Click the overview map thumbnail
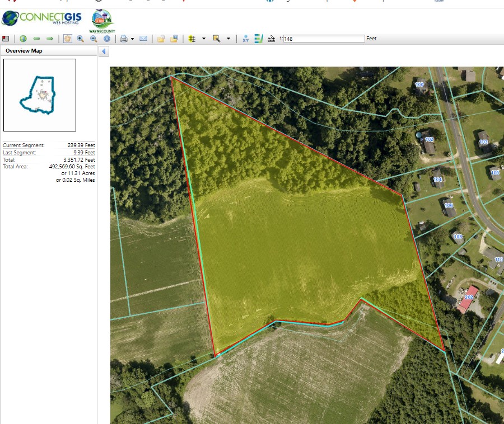This screenshot has width=504, height=424. tap(40, 95)
